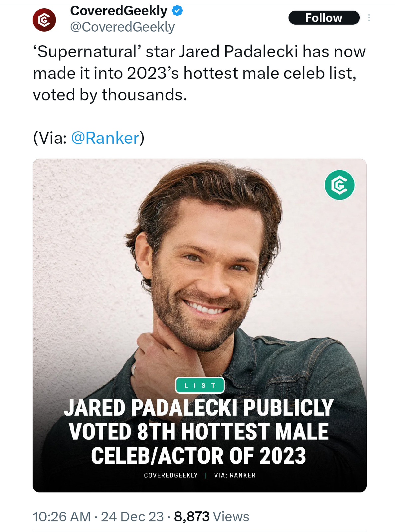Screen dimensions: 395x532
Task: Follow the CoveredGeekly account
Action: (x=324, y=18)
